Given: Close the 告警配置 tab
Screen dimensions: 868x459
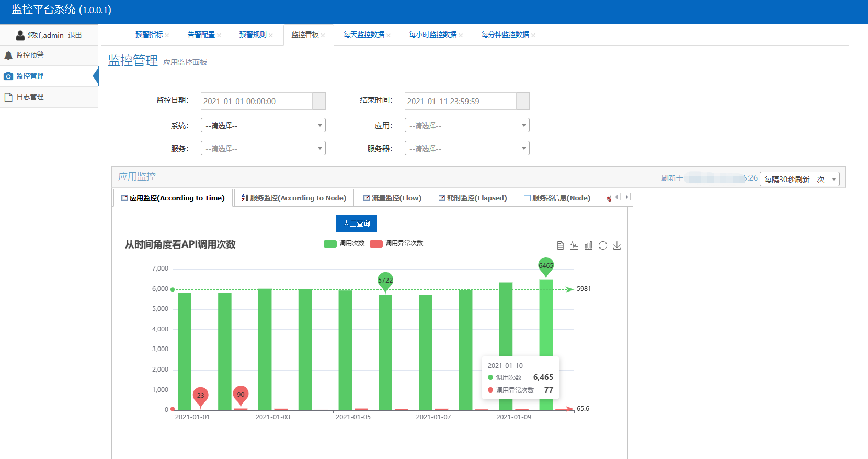Looking at the screenshot, I should pyautogui.click(x=219, y=36).
